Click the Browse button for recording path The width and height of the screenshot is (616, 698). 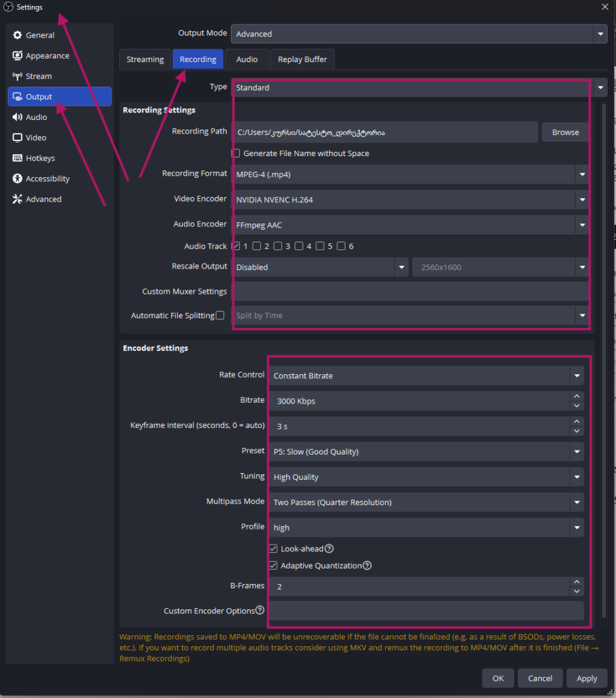point(565,132)
